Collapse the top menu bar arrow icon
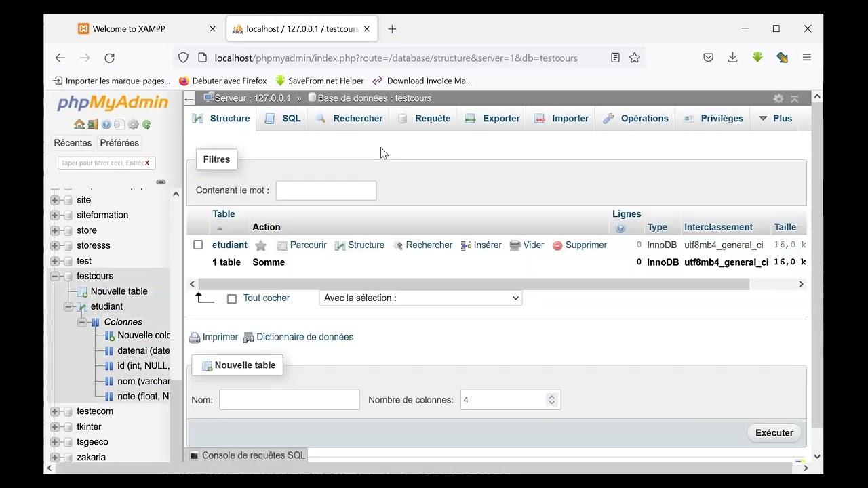Viewport: 868px width, 488px height. 795,98
